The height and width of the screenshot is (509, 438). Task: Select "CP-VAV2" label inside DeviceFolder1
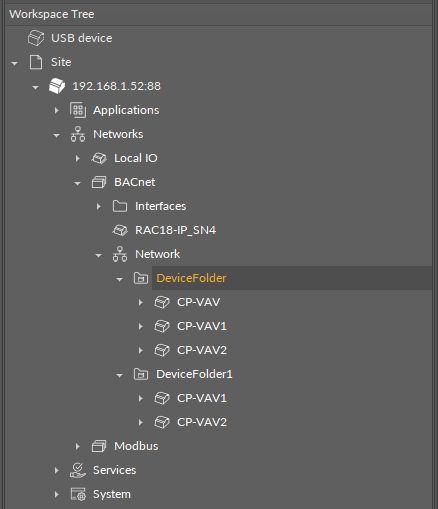pos(202,422)
